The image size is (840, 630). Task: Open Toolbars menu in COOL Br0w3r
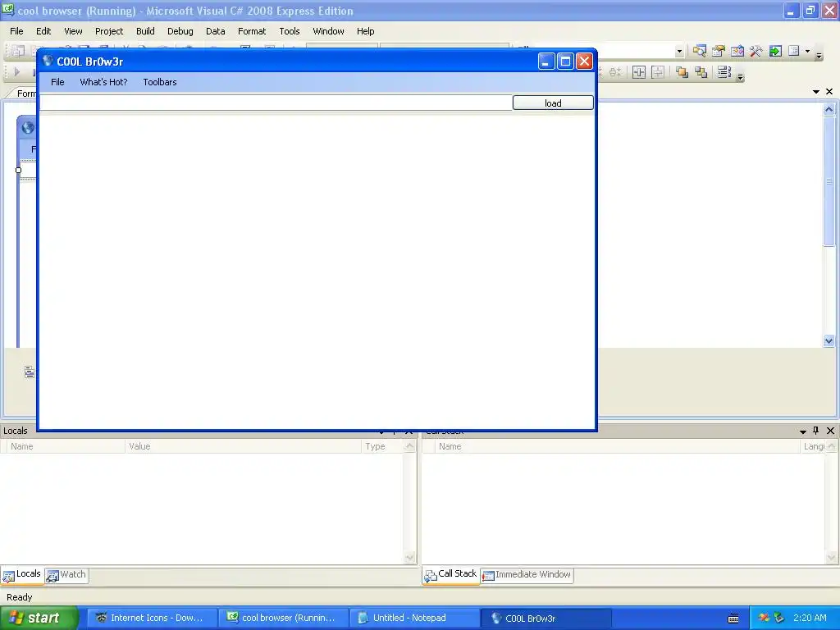coord(160,82)
